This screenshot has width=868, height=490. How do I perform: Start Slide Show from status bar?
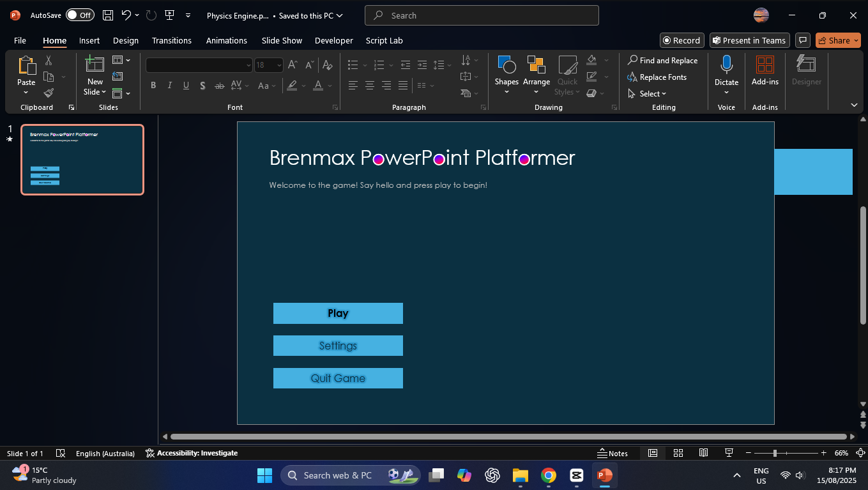pyautogui.click(x=729, y=453)
